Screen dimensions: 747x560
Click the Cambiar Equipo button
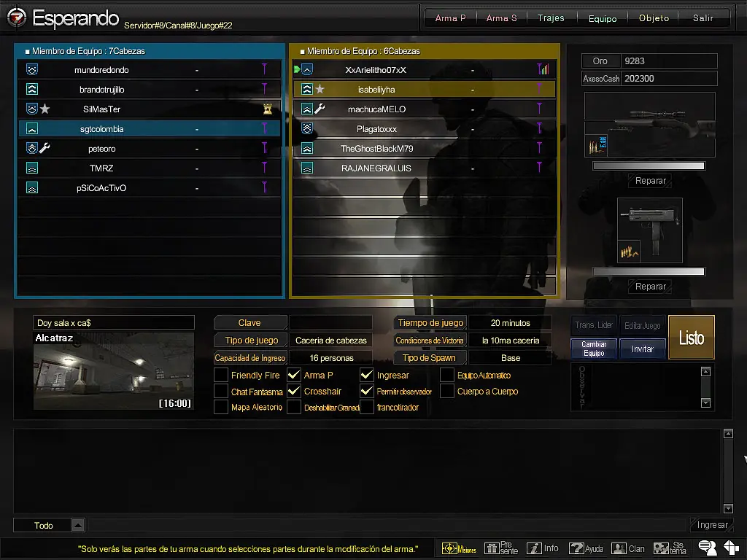click(594, 349)
